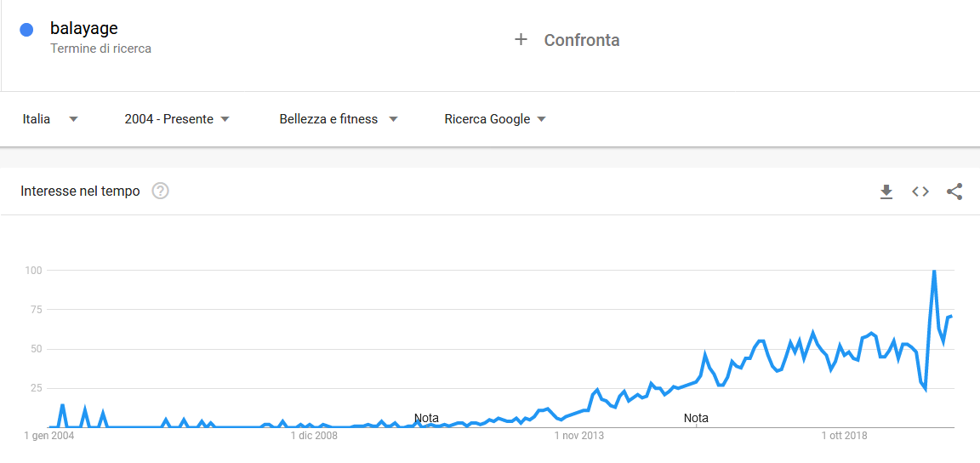
Task: Open the Ricerca Google search type dropdown
Action: click(495, 119)
